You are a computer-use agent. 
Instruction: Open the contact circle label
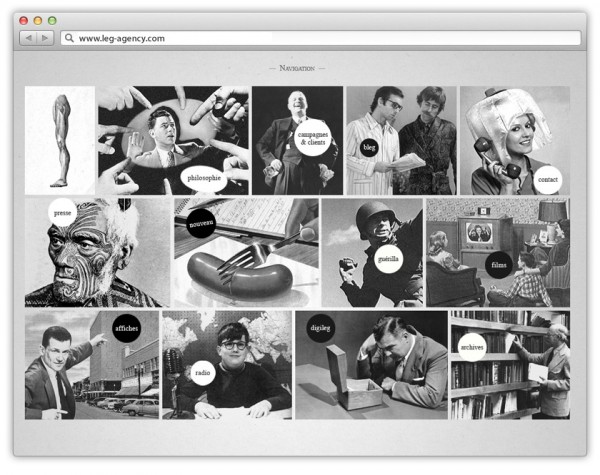click(x=547, y=180)
